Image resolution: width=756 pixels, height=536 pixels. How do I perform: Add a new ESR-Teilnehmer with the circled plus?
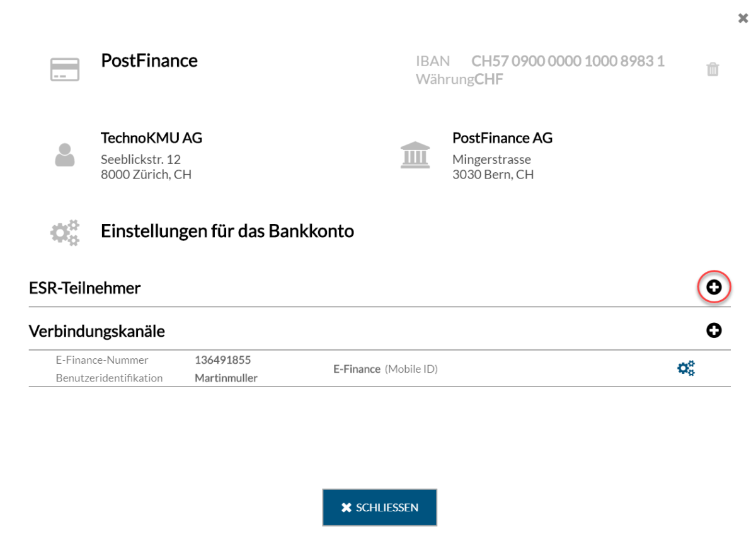pyautogui.click(x=714, y=287)
